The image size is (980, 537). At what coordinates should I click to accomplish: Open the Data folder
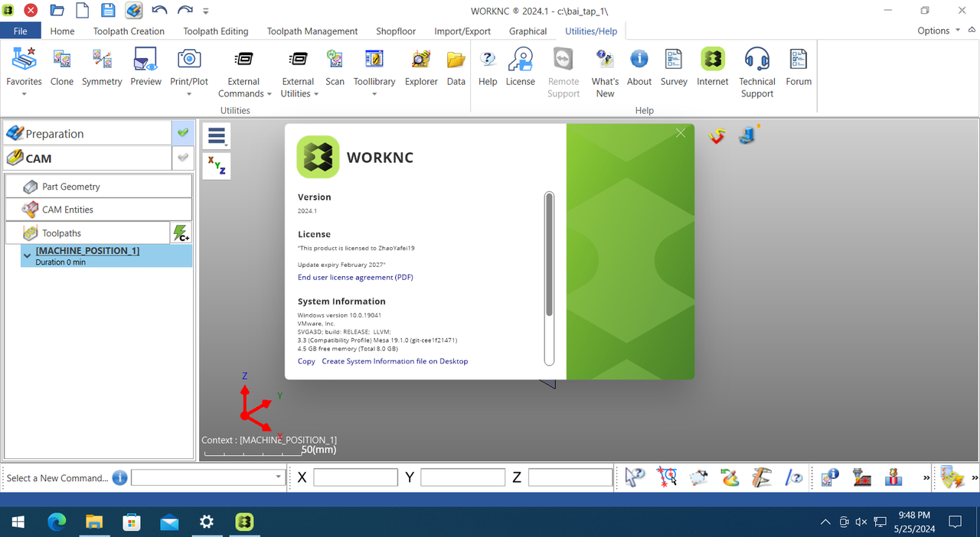tap(456, 67)
